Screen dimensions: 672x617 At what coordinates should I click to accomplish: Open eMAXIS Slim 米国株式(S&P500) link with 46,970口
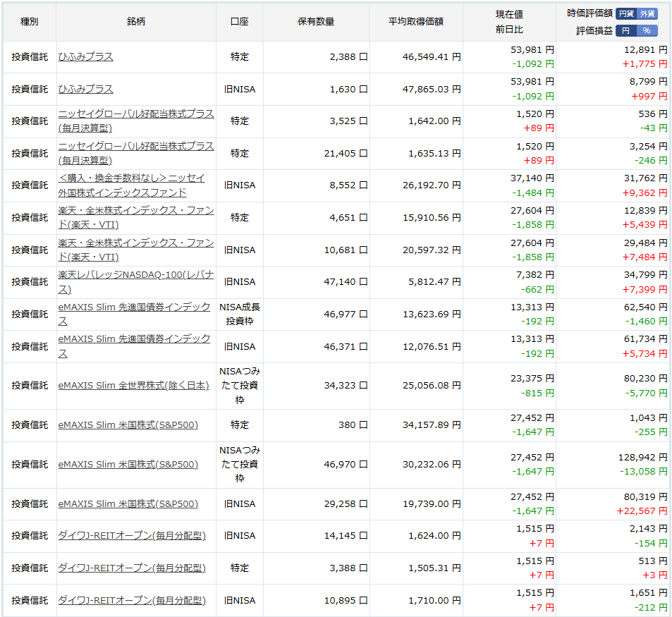(128, 465)
